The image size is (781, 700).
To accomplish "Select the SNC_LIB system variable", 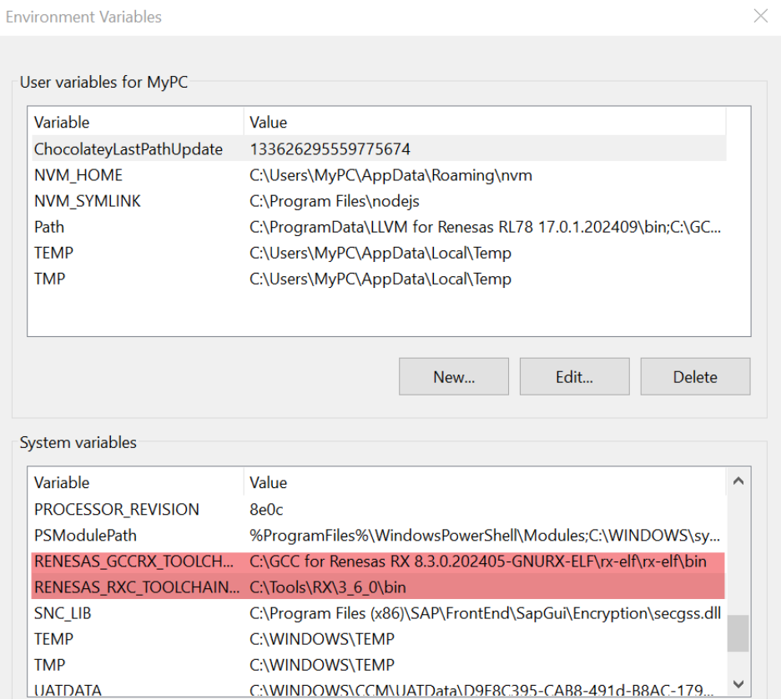I will (x=379, y=613).
